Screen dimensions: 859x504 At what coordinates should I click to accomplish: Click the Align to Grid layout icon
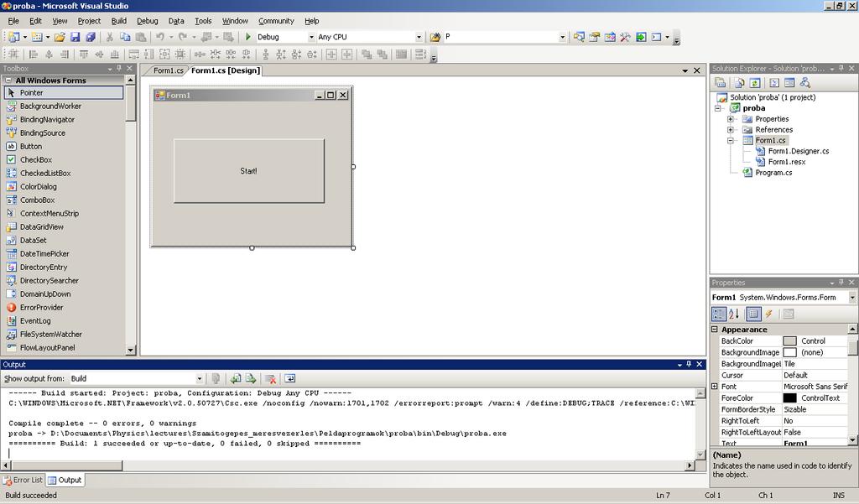13,54
